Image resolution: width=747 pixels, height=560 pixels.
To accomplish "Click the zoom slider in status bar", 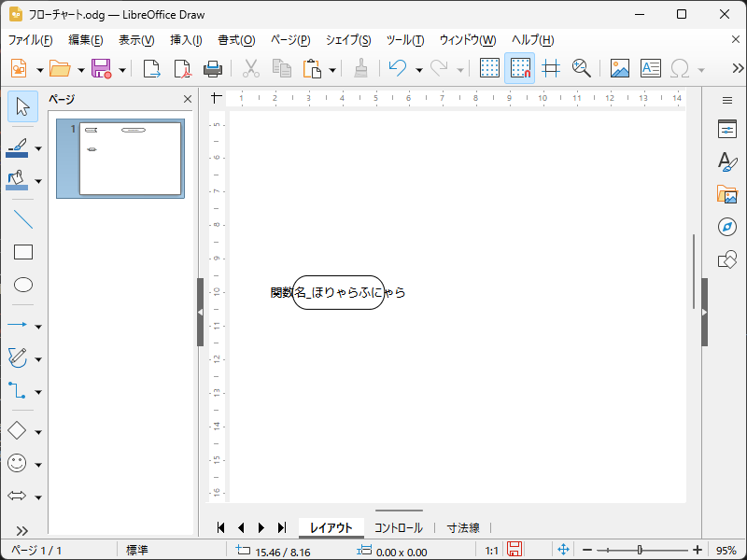I will tap(641, 551).
